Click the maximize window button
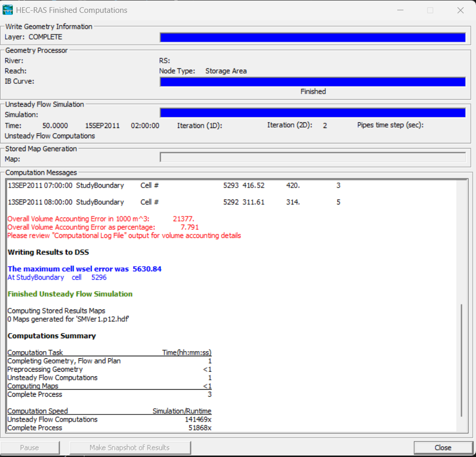The width and height of the screenshot is (476, 457). [x=430, y=10]
